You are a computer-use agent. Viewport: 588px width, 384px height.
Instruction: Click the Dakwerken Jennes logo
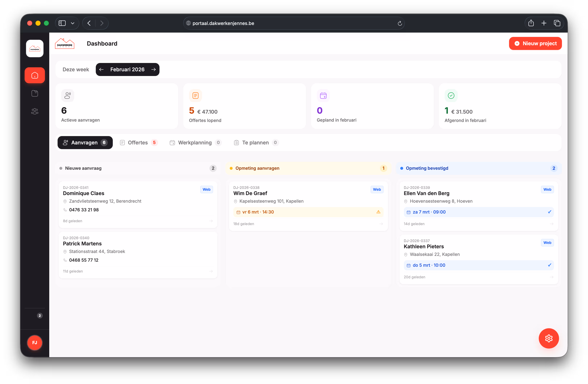click(65, 43)
